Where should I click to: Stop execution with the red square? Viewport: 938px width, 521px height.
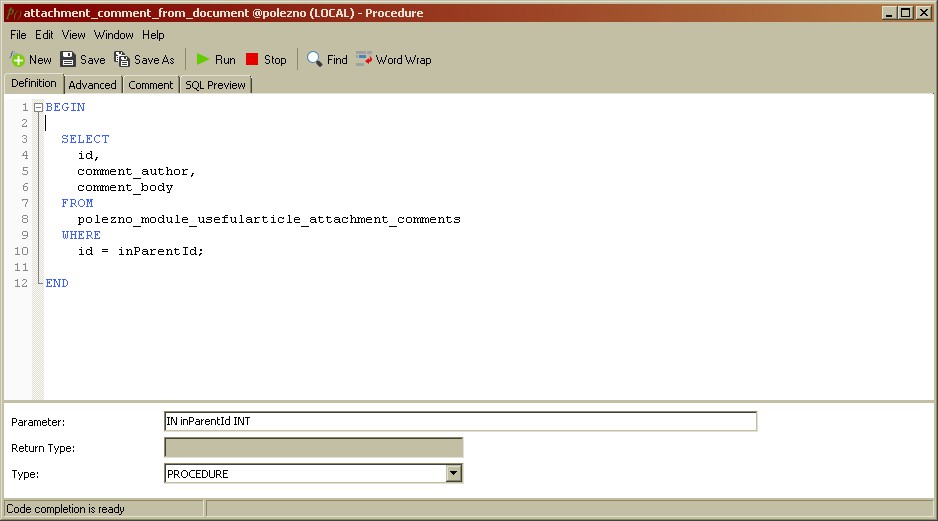tap(252, 59)
